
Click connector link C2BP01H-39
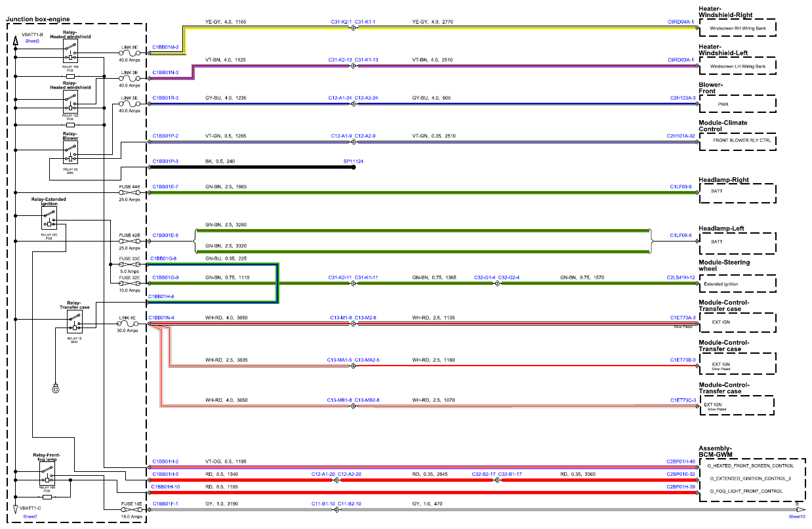coord(681,487)
